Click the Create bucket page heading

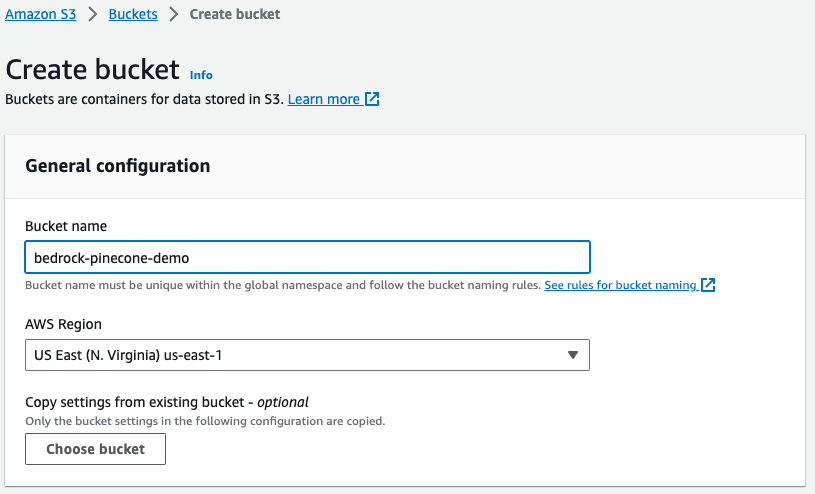(93, 70)
